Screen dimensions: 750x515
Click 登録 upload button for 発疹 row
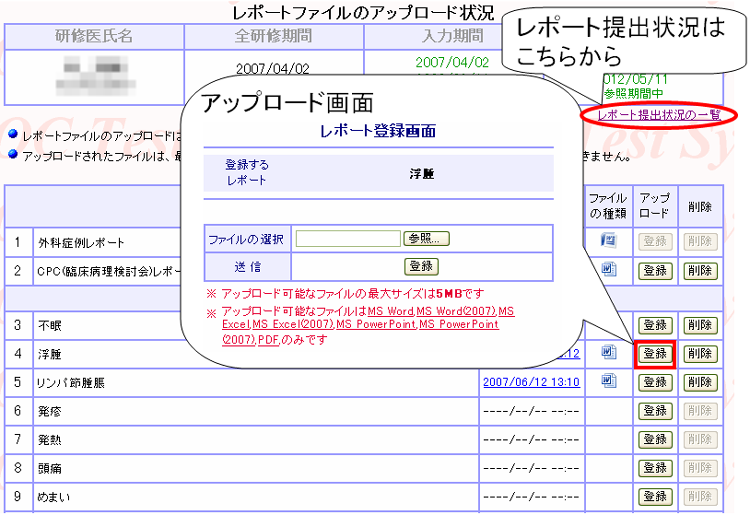pos(655,411)
